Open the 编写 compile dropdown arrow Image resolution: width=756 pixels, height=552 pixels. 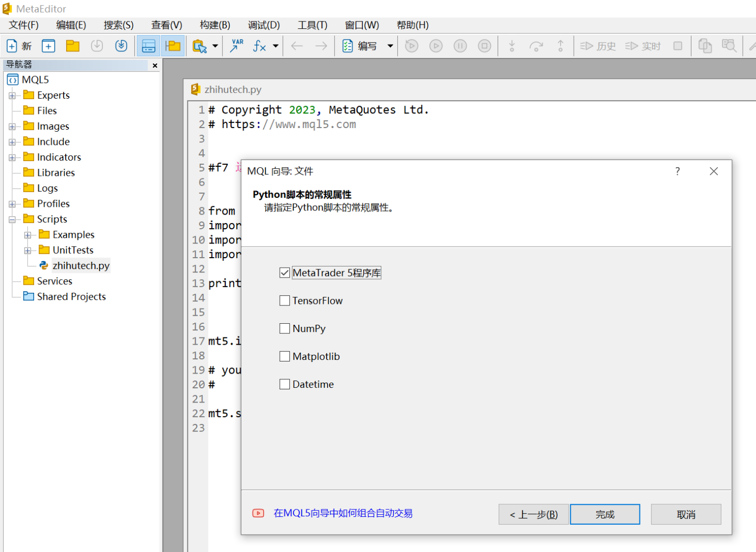(x=390, y=46)
